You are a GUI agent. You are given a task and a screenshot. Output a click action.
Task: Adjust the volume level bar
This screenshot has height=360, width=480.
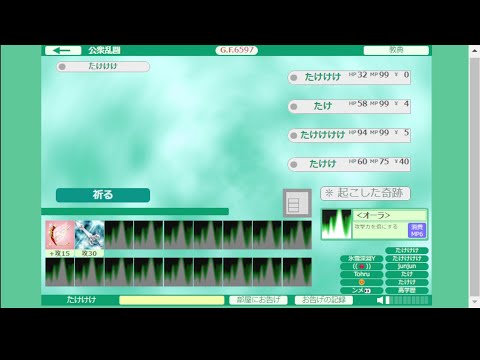point(407,300)
